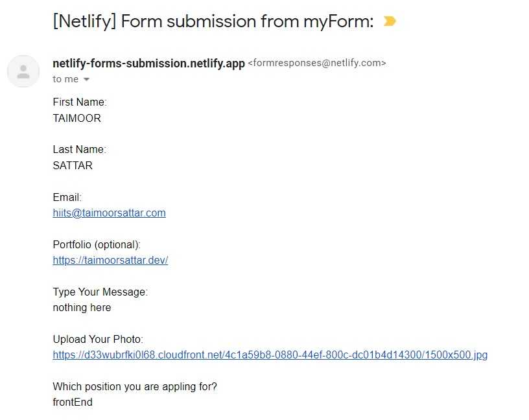Click the "Type Your Message:" label
Image resolution: width=529 pixels, height=420 pixels.
(x=100, y=292)
